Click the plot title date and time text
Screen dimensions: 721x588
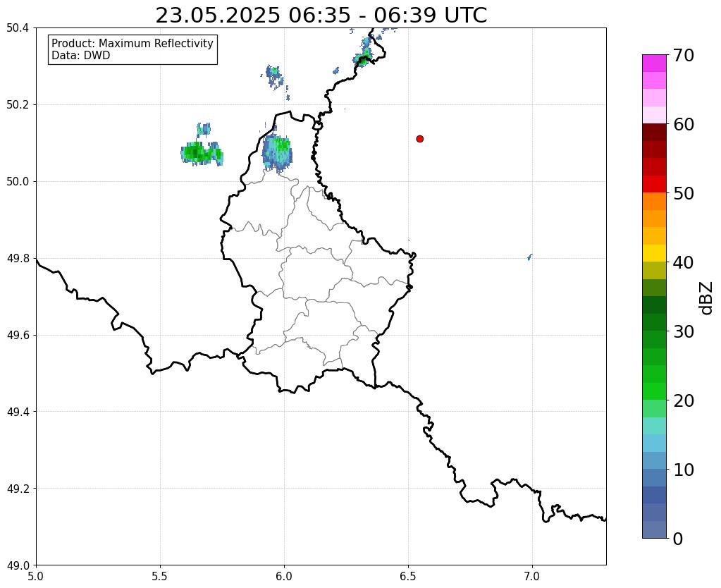point(321,16)
